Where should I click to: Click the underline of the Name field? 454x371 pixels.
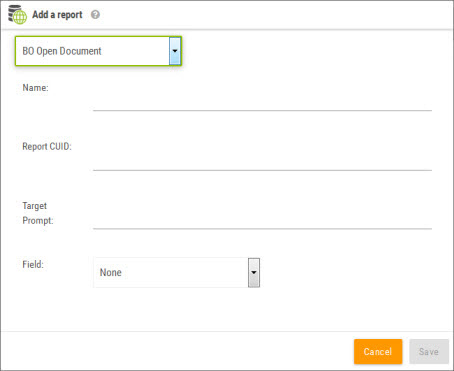(x=262, y=110)
